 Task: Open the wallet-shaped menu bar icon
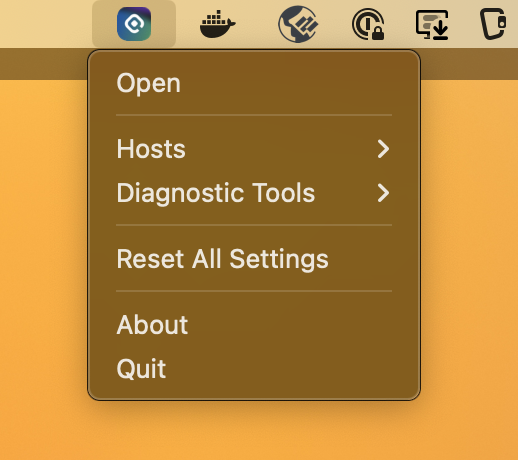click(493, 23)
